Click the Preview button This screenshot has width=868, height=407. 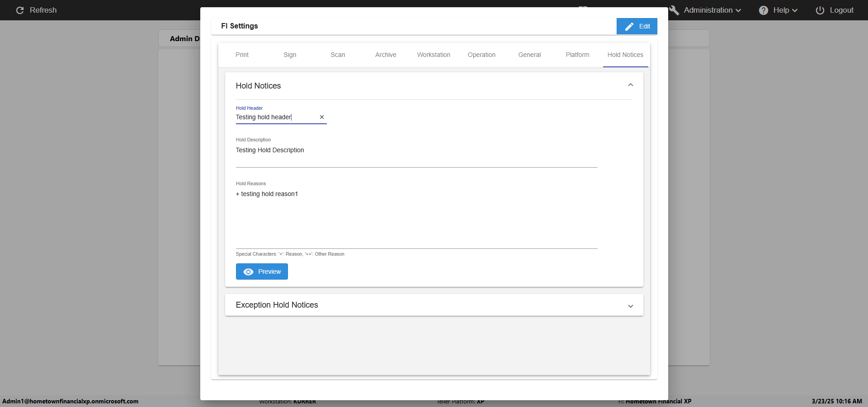pos(262,271)
